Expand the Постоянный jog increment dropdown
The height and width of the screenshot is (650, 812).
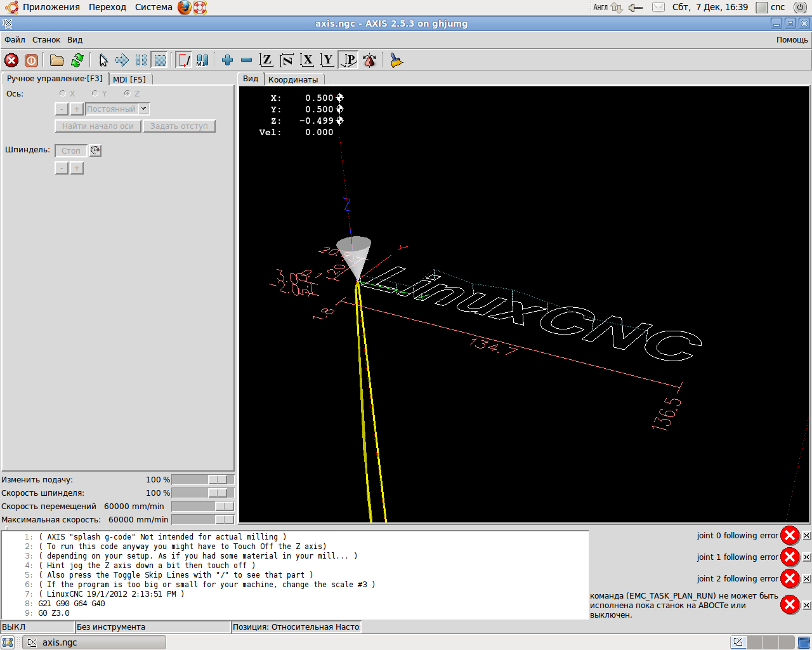[144, 109]
